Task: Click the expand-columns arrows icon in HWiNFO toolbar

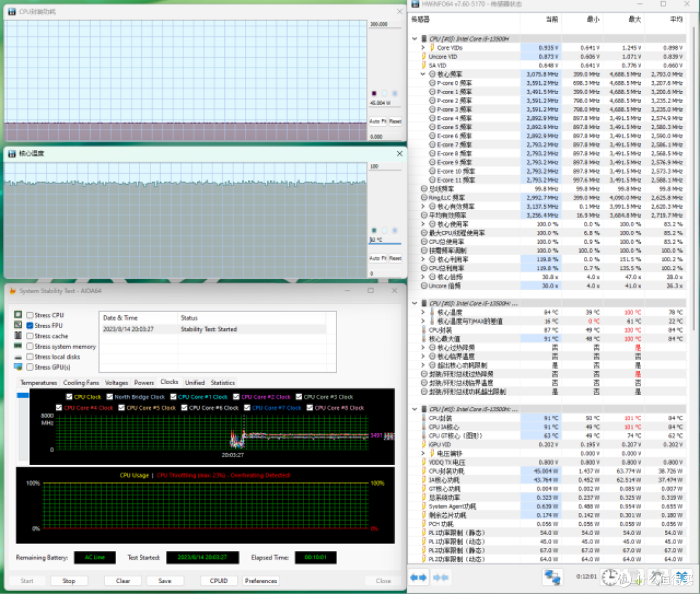Action: coord(418,578)
